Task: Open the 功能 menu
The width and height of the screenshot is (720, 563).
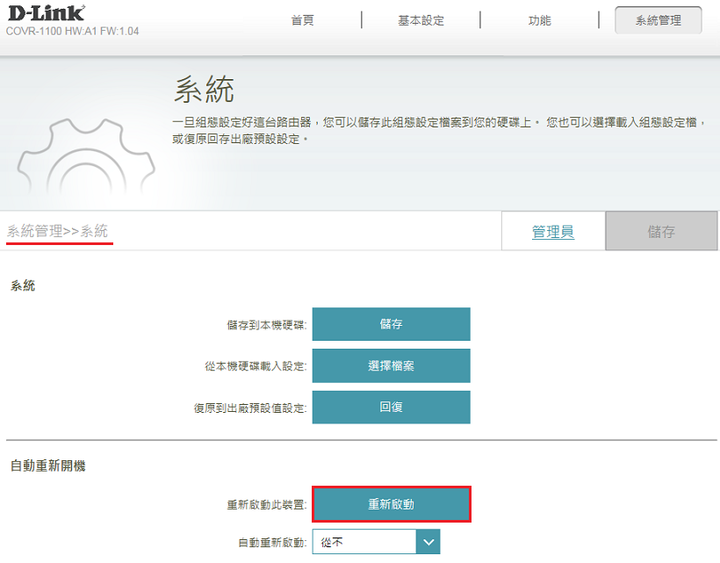Action: 539,21
